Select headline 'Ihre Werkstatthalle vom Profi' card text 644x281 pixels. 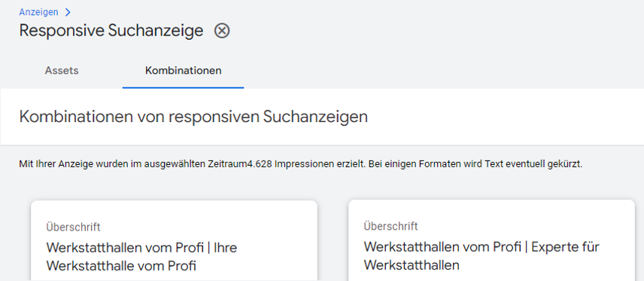coord(141,257)
